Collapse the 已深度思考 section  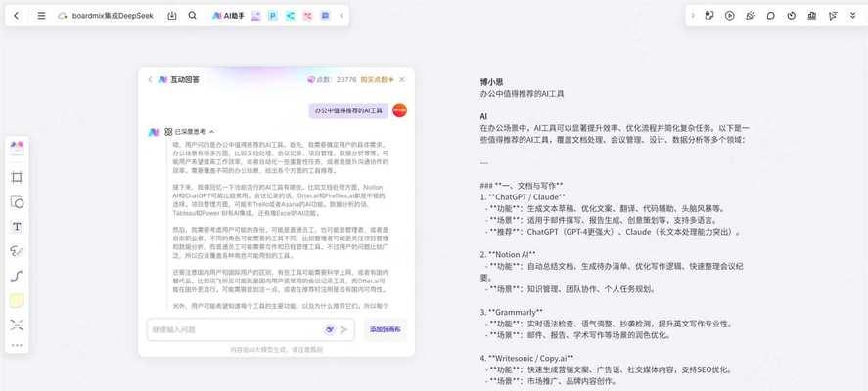(x=212, y=132)
